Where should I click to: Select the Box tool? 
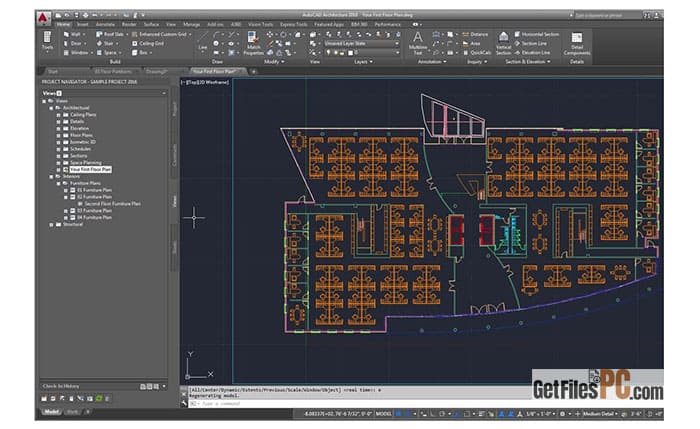pos(141,53)
